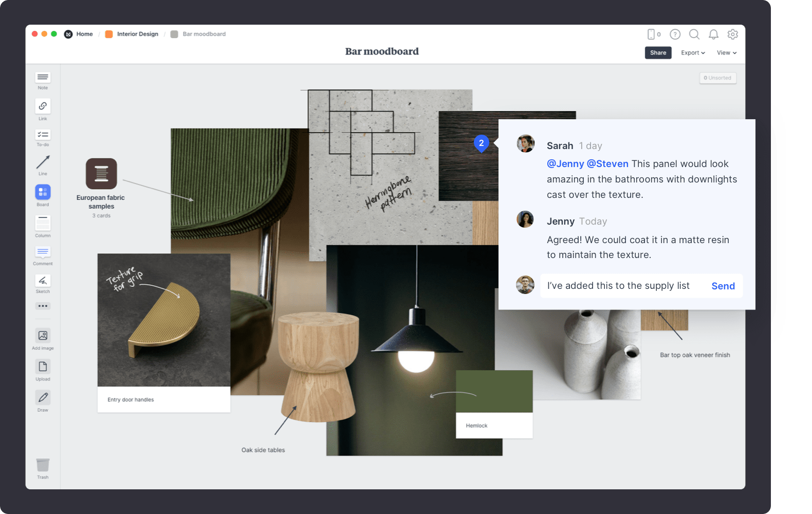Expand the View dropdown
Screen dimensions: 812x514
coord(727,53)
